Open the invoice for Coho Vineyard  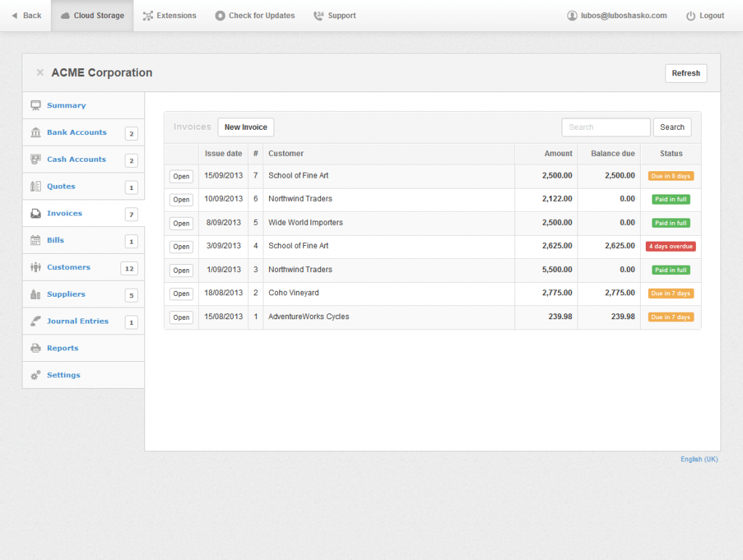(x=181, y=294)
